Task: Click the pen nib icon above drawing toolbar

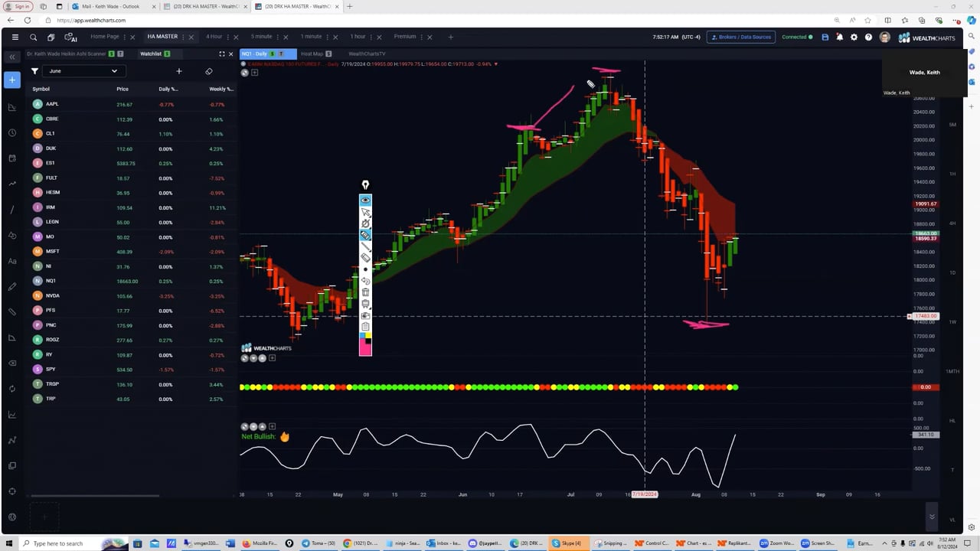Action: click(365, 185)
